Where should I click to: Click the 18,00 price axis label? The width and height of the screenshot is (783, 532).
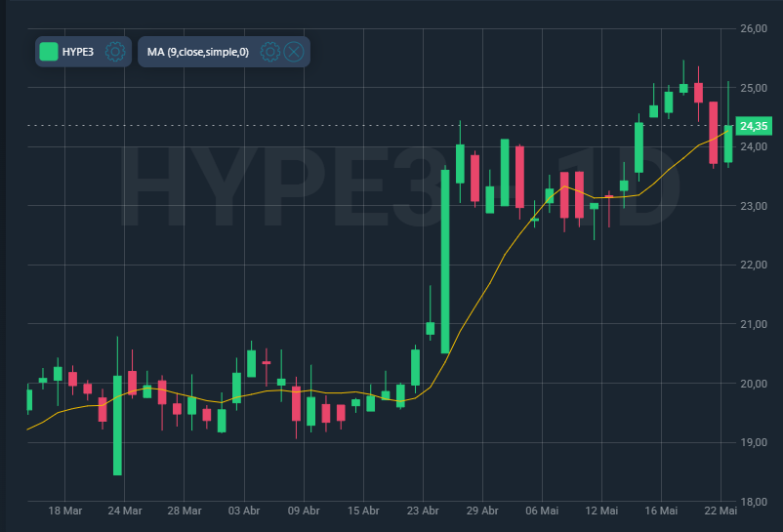click(754, 502)
